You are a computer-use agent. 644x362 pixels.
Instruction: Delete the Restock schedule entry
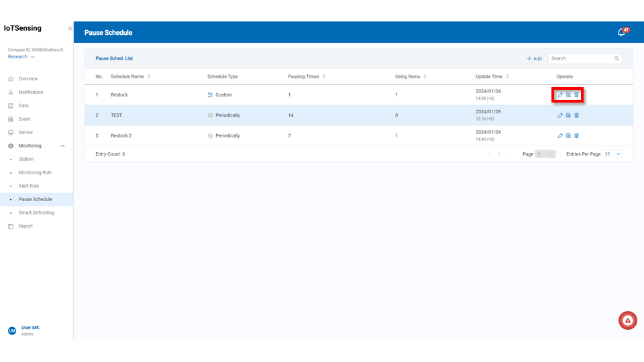point(576,95)
